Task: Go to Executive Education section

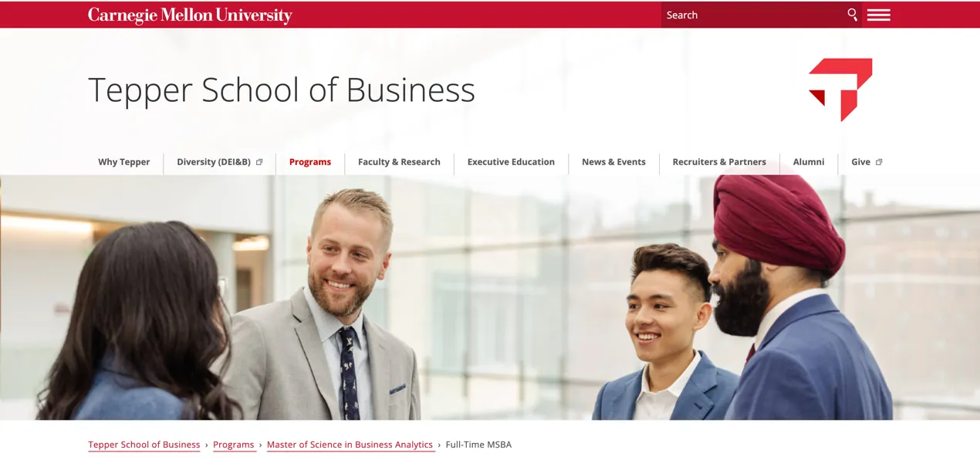Action: pyautogui.click(x=511, y=162)
